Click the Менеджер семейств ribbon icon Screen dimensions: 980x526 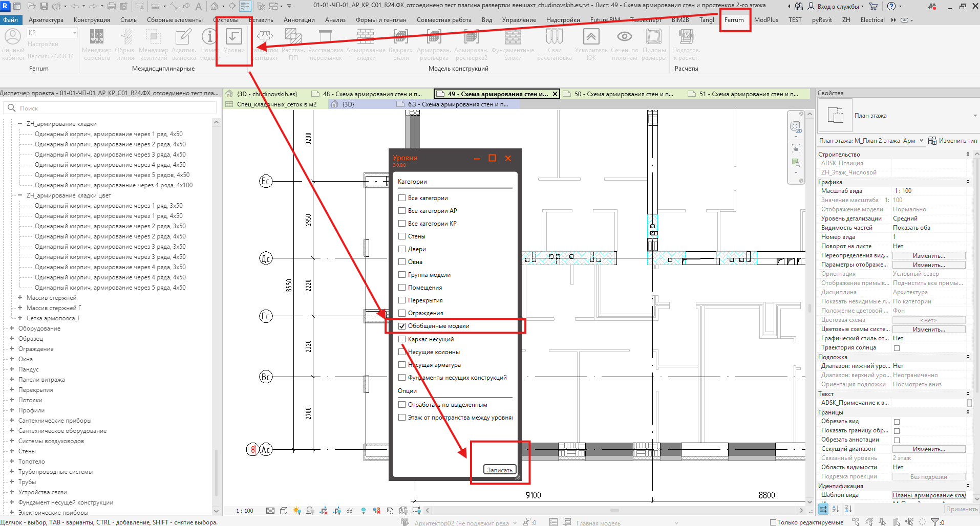click(x=97, y=37)
